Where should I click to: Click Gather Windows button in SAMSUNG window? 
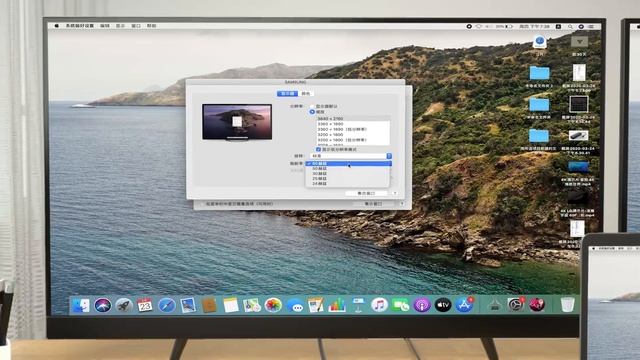[366, 193]
